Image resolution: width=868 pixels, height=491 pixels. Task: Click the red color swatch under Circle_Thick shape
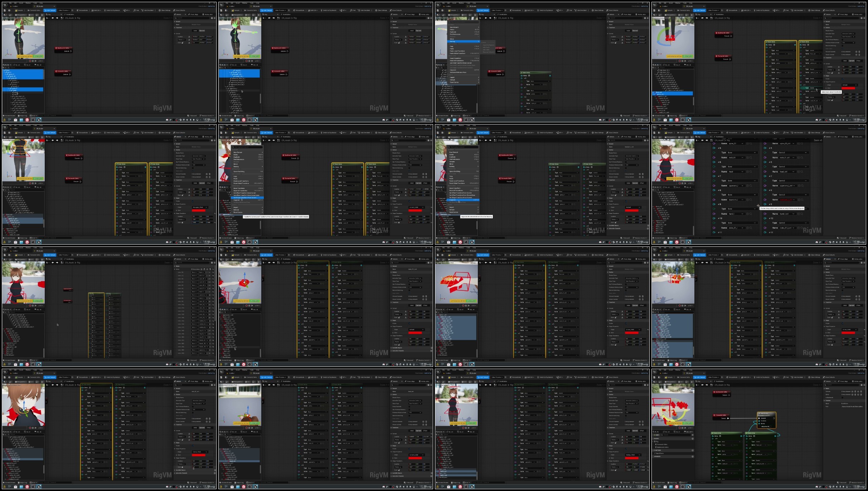coord(199,455)
